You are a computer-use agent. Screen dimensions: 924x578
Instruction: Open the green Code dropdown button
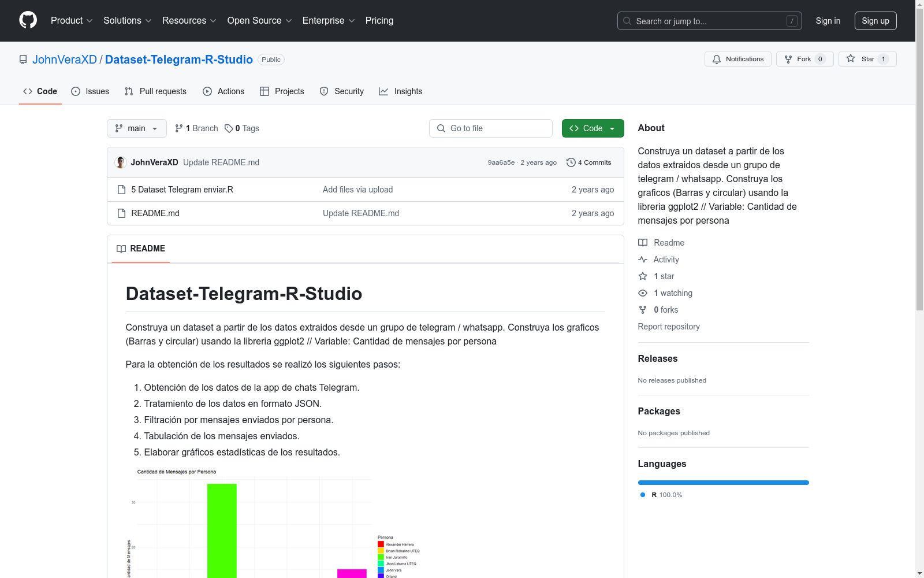[x=593, y=128]
